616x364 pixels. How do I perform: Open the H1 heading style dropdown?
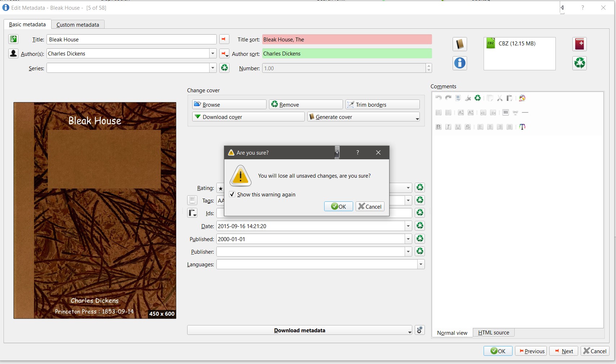coord(506,112)
